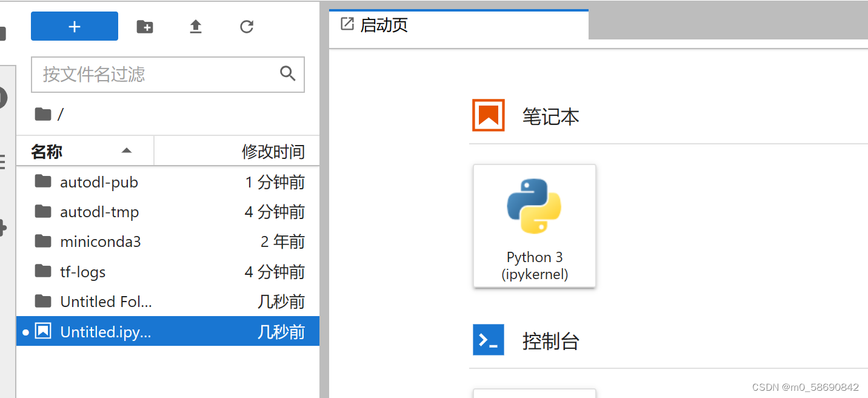Click the upload files icon

[x=195, y=26]
